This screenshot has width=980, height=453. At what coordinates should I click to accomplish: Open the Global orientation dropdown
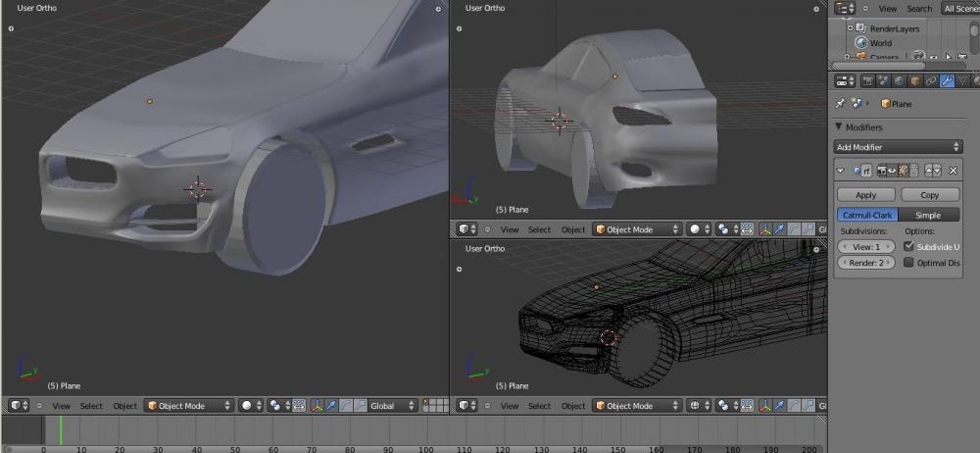(392, 405)
